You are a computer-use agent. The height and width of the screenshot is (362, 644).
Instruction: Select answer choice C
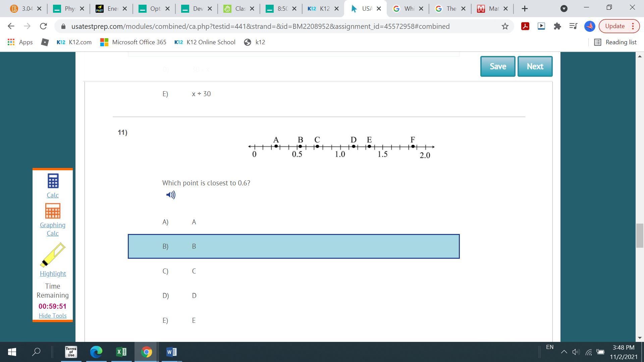click(194, 271)
